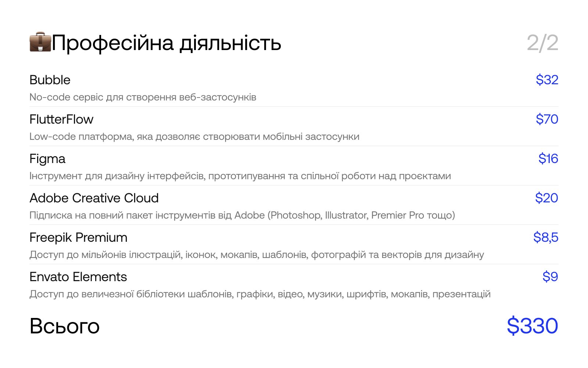
Task: Select the Freepik Premium title
Action: (78, 238)
